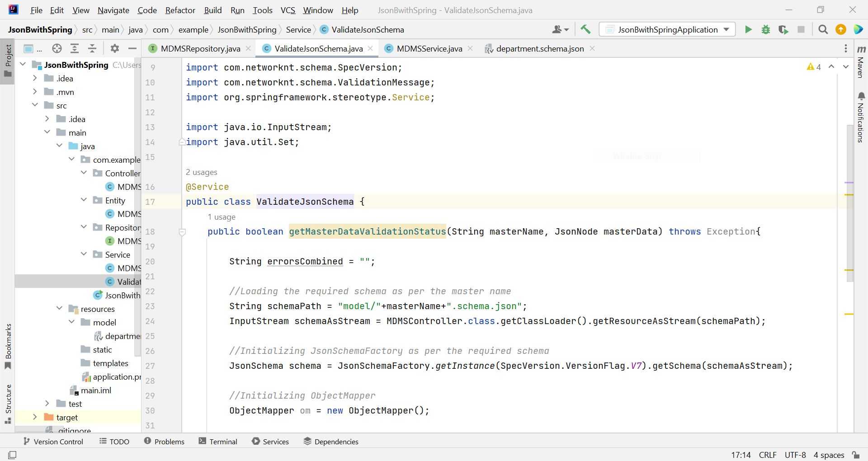Collapse the resources folder node
This screenshot has height=461, width=868.
pos(59,309)
